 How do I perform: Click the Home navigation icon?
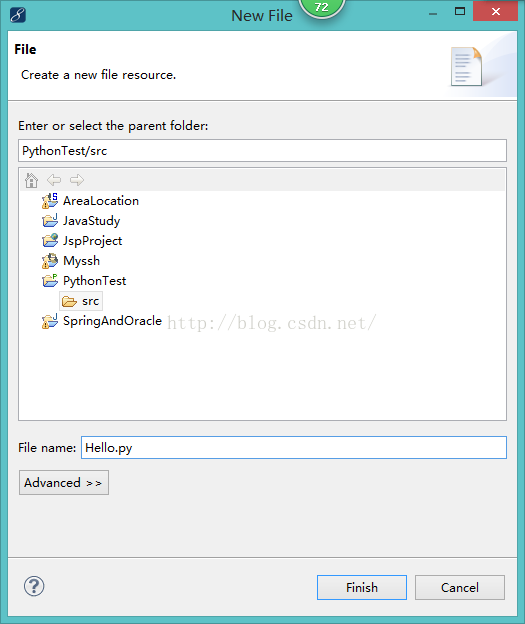tap(31, 180)
